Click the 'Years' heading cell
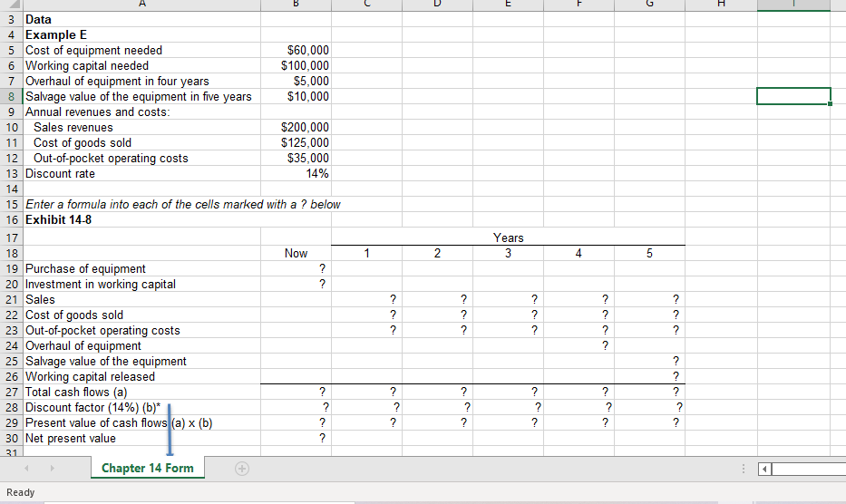Image resolution: width=846 pixels, height=504 pixels. [508, 237]
